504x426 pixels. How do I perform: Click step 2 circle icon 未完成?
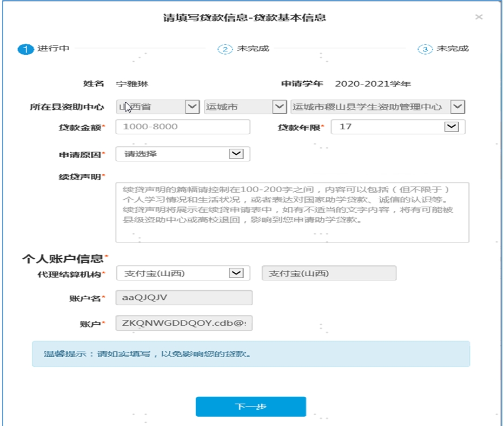225,49
